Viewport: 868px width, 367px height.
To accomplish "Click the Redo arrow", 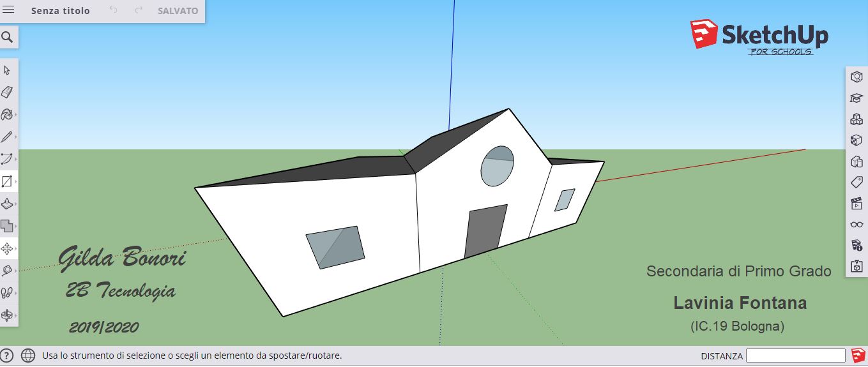I will click(x=139, y=11).
